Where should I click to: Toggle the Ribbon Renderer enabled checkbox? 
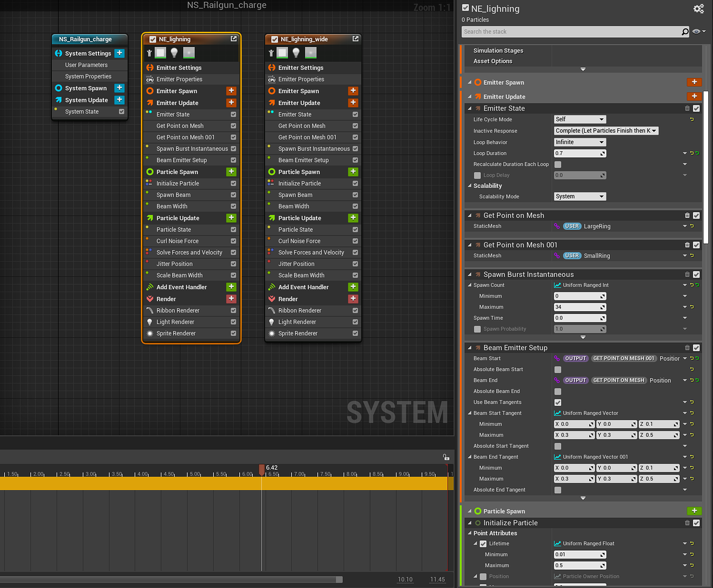[232, 310]
